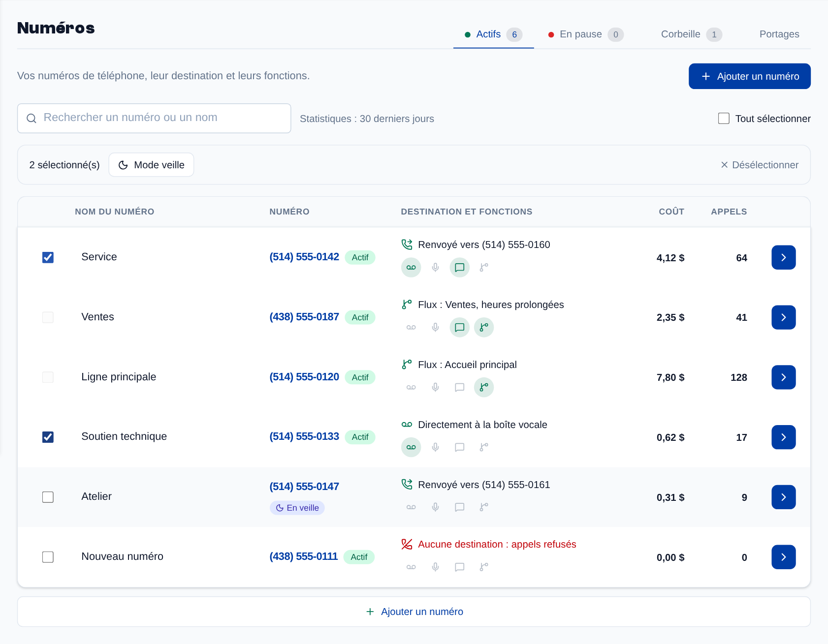Click the blue Ajouter un numéro button
This screenshot has width=828, height=644.
pyautogui.click(x=749, y=76)
